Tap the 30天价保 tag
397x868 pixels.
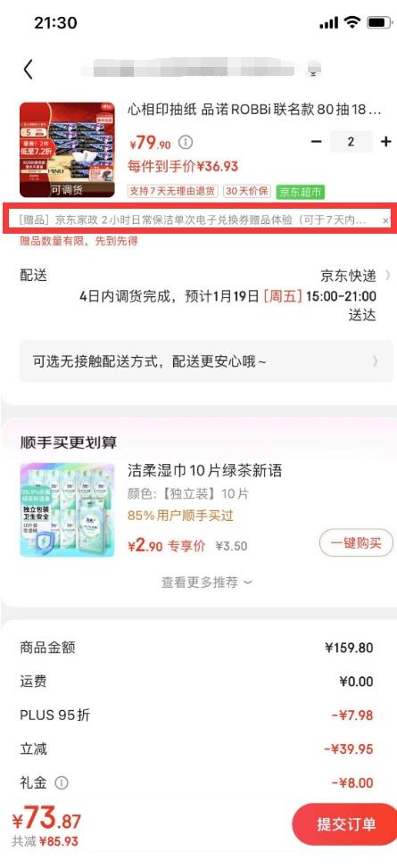(x=246, y=192)
